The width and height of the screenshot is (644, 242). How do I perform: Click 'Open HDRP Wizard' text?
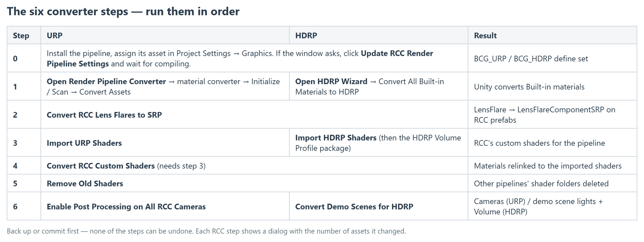[x=331, y=82]
